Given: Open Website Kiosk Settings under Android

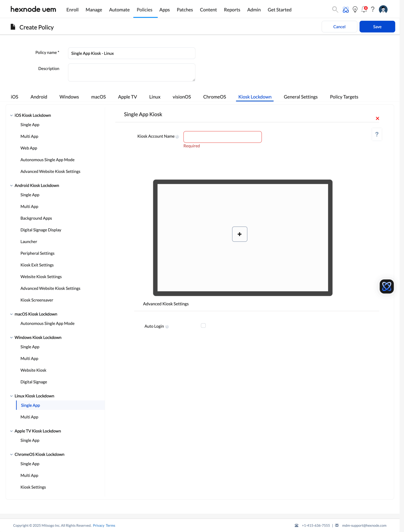Looking at the screenshot, I should coord(41,277).
